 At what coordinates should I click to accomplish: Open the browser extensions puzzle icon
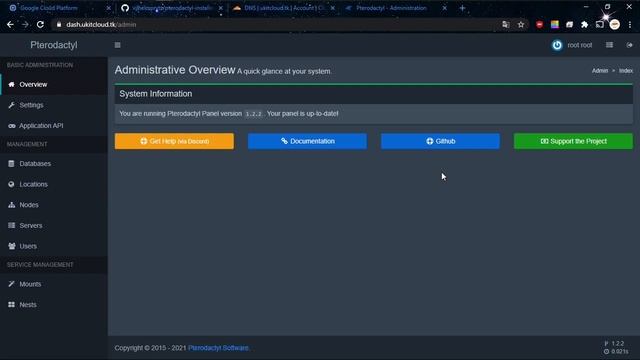tap(584, 24)
